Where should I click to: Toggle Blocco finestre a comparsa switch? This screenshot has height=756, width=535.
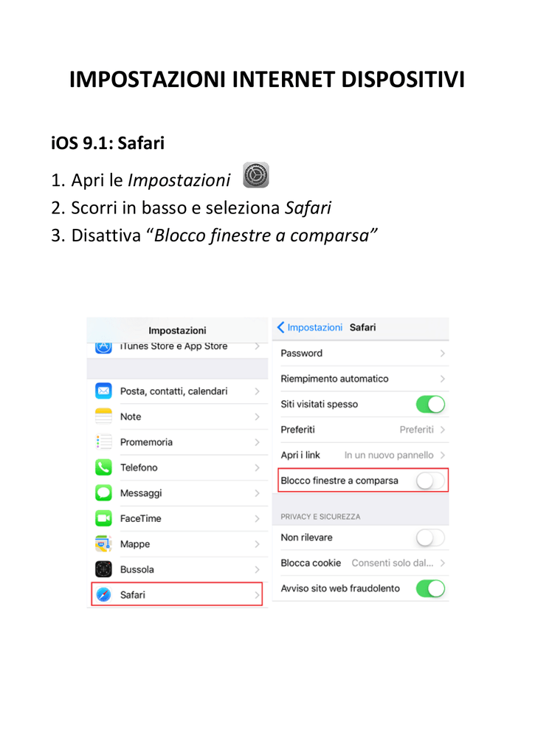[x=430, y=481]
